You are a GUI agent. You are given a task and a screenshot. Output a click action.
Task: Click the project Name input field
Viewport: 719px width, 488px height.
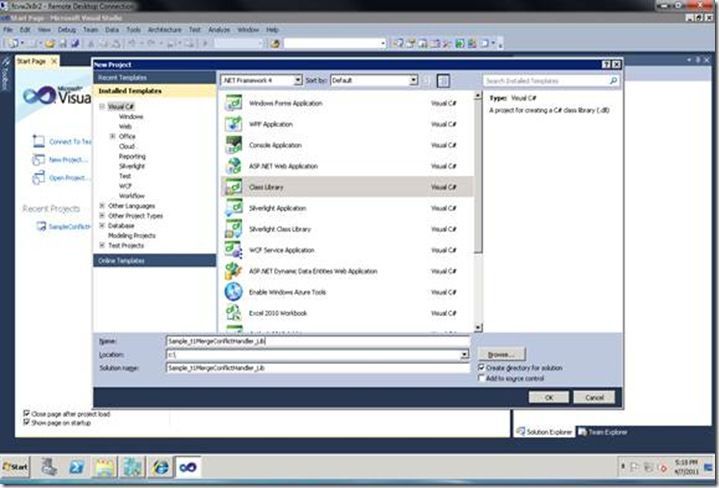point(318,341)
